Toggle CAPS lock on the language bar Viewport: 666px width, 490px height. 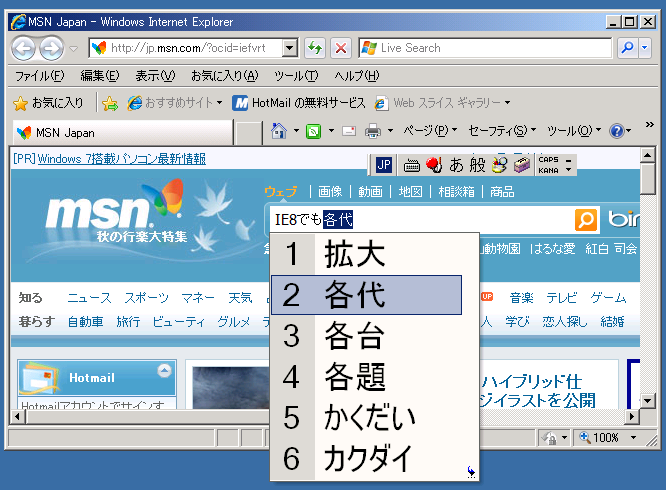pos(548,160)
